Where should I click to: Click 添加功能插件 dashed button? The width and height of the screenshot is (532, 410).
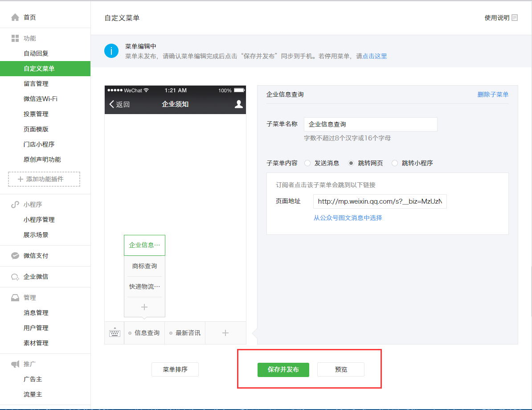point(44,179)
